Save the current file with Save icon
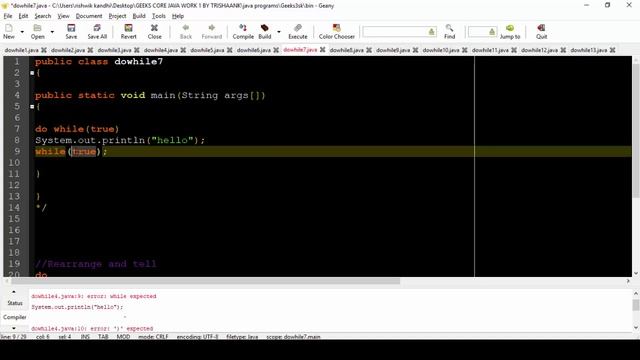Viewport: 640px width, 360px height. (71, 31)
